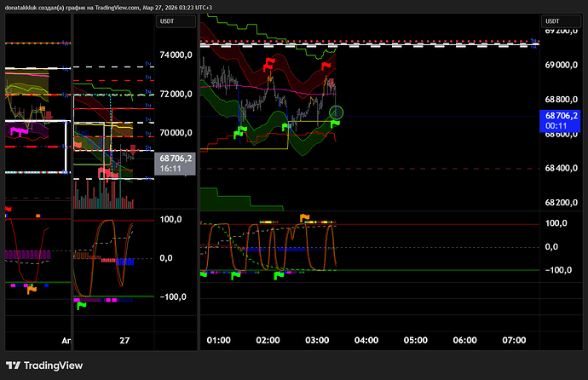
Task: Click the blue 68706,2 current price label
Action: tap(562, 120)
